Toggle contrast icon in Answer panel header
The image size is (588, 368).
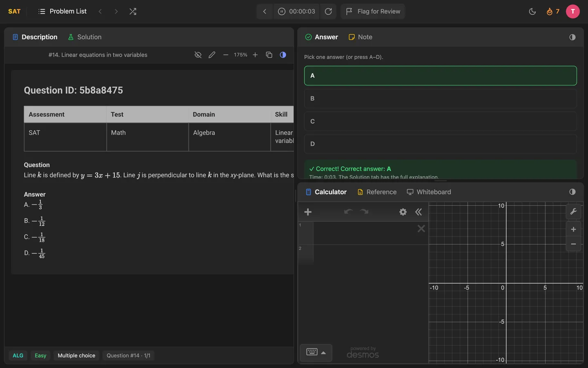(x=572, y=37)
